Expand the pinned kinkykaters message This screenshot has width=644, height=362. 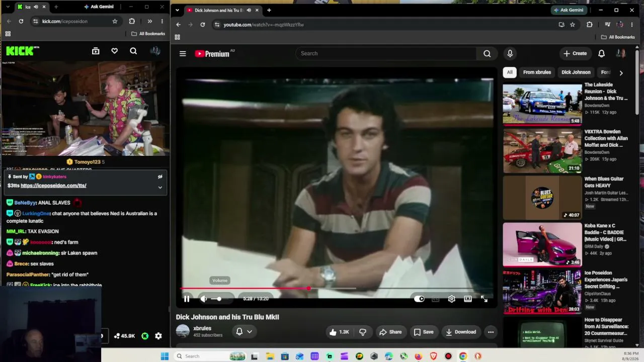[x=160, y=188]
